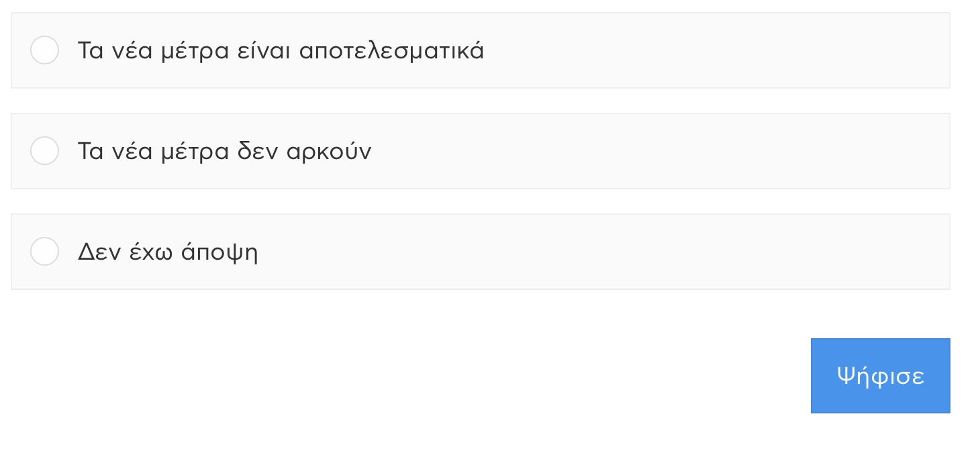Select the radio button for 'Τα νέα μέτρα είναι αποτελεσματικά'
The image size is (980, 455).
(x=44, y=50)
